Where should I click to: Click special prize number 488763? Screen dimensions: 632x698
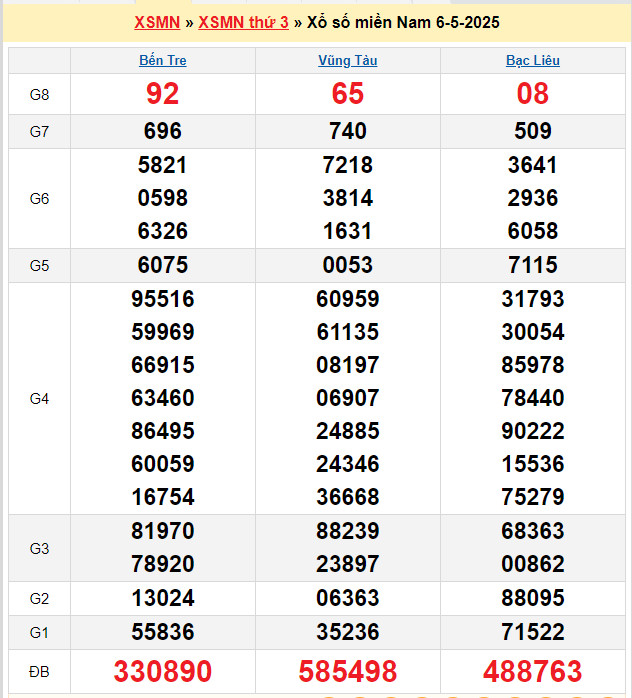(x=533, y=671)
